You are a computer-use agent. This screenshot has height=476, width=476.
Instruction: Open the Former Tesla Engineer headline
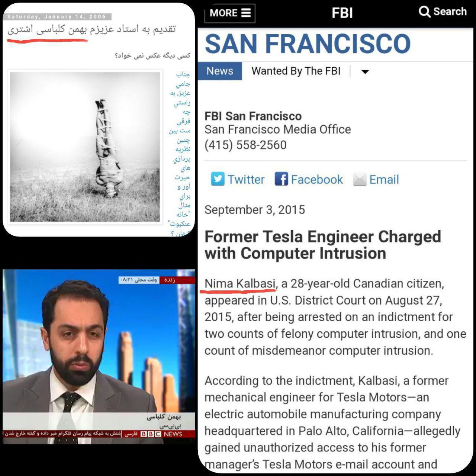tap(323, 245)
